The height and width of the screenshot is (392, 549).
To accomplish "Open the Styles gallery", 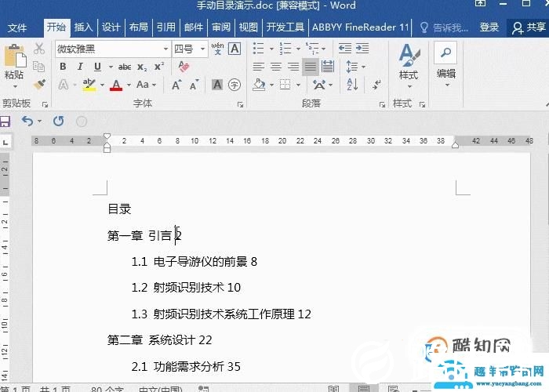I will pos(409,65).
